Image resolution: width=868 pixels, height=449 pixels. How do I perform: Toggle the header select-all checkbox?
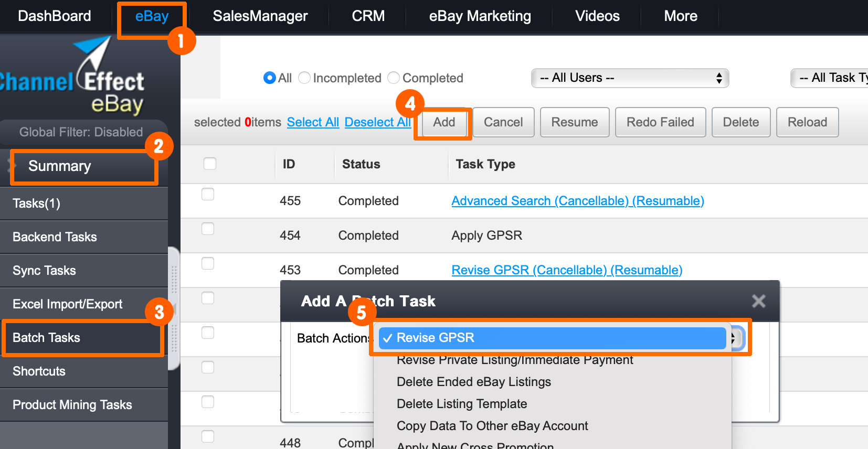point(210,164)
